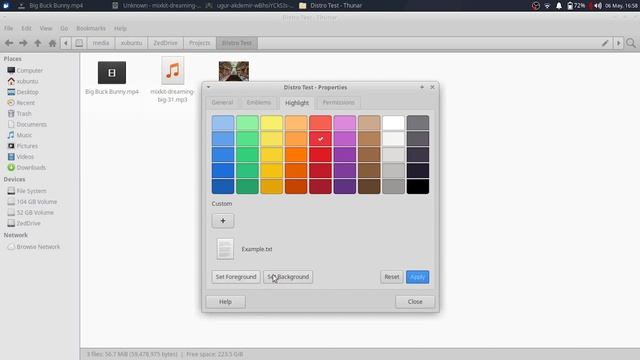Go forward using the toolbar forward arrow
This screenshot has height=360, width=640.
point(23,43)
